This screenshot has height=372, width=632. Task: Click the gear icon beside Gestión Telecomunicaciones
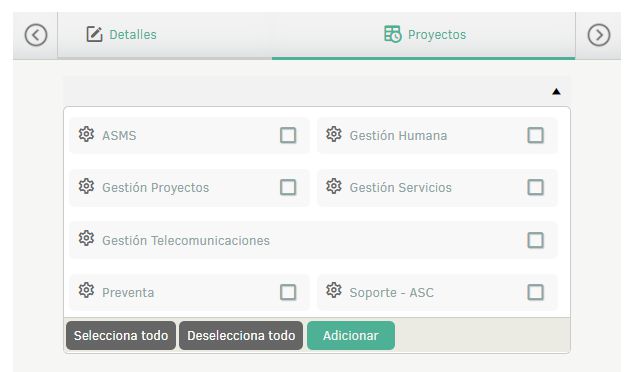pyautogui.click(x=86, y=238)
